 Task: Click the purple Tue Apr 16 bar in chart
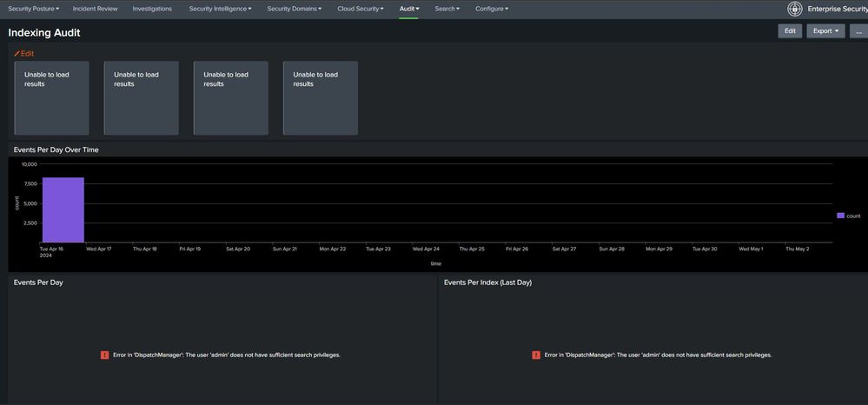click(63, 210)
